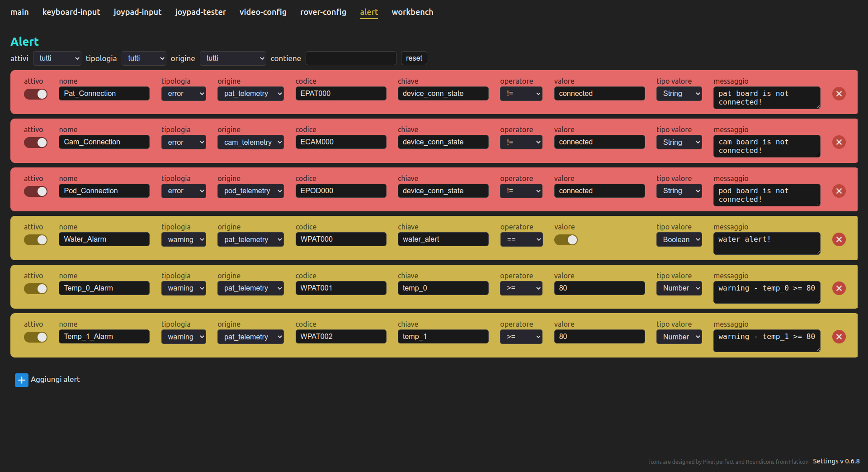Remove the Cam_Connection alert with red X
The image size is (868, 472).
(839, 142)
